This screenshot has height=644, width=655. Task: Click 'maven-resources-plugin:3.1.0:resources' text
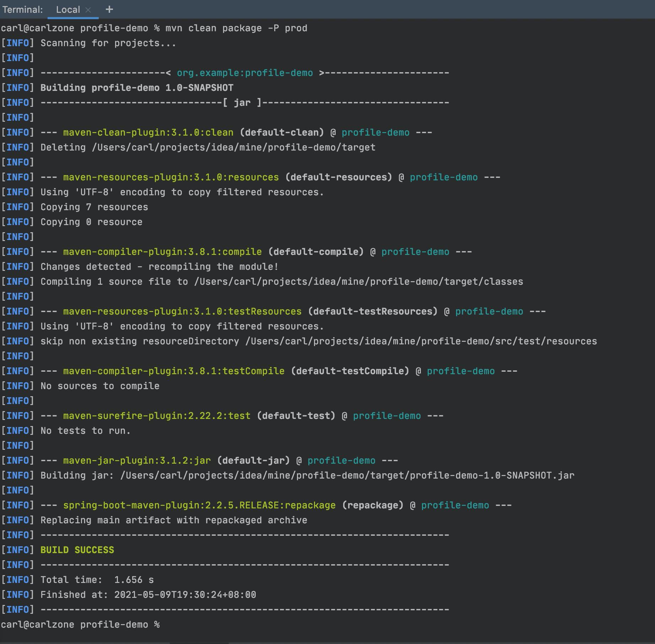click(171, 178)
